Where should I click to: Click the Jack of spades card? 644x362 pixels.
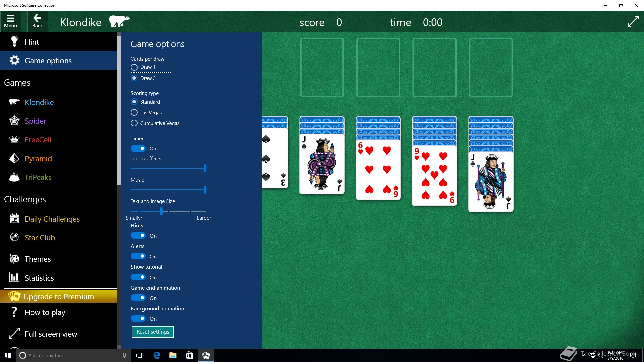click(x=322, y=164)
